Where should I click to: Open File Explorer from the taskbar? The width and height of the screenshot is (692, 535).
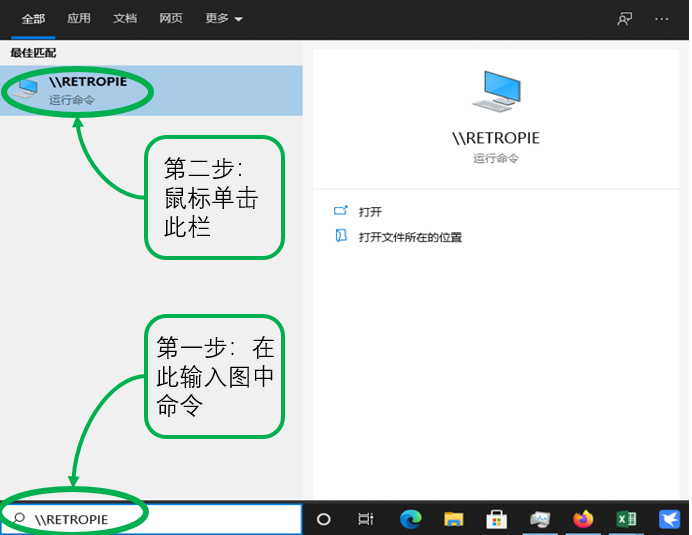[454, 519]
